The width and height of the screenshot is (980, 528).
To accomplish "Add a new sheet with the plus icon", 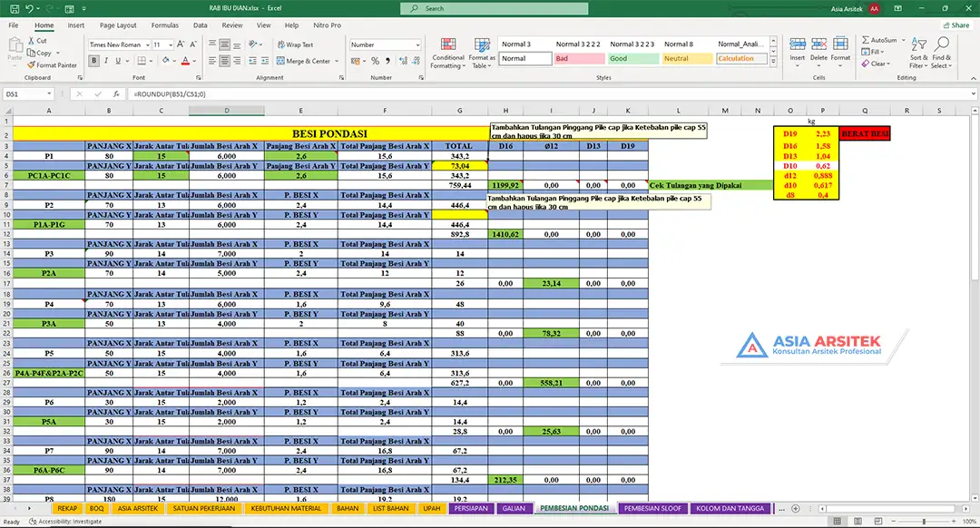I will coord(796,509).
